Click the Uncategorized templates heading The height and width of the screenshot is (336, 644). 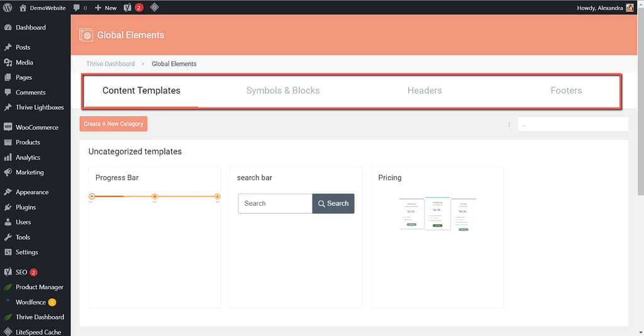[135, 151]
